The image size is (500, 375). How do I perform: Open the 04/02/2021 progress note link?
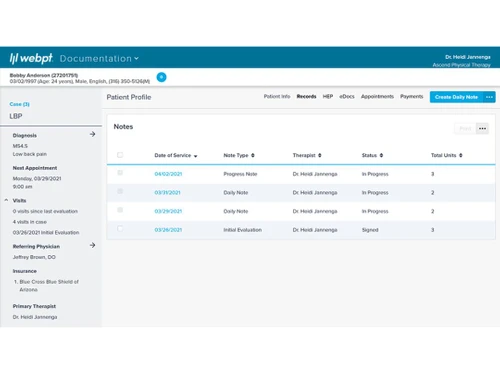[168, 174]
